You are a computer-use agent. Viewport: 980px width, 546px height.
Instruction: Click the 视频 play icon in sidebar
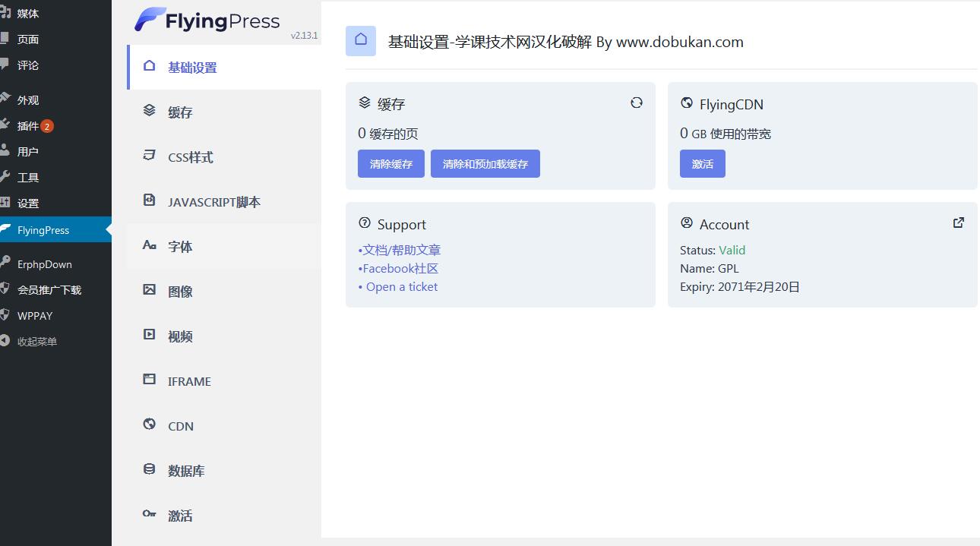[150, 335]
